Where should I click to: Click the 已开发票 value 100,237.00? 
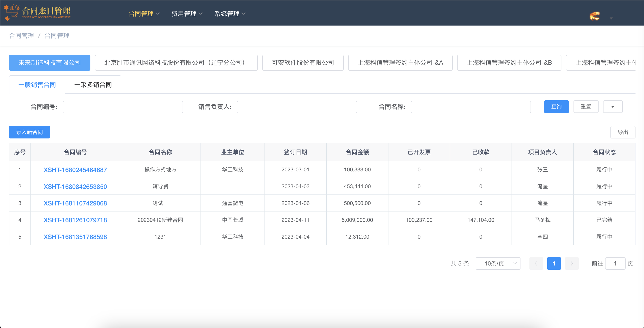(419, 220)
